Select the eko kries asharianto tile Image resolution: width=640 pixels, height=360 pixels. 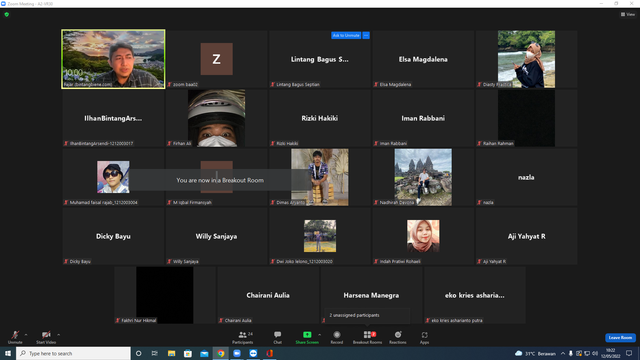(x=474, y=295)
